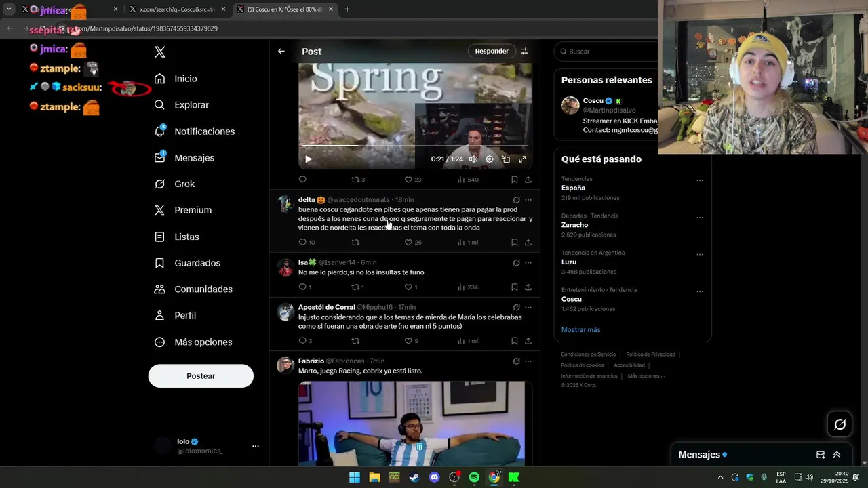868x488 pixels.
Task: Open reply sorting filter icon
Action: [x=524, y=51]
